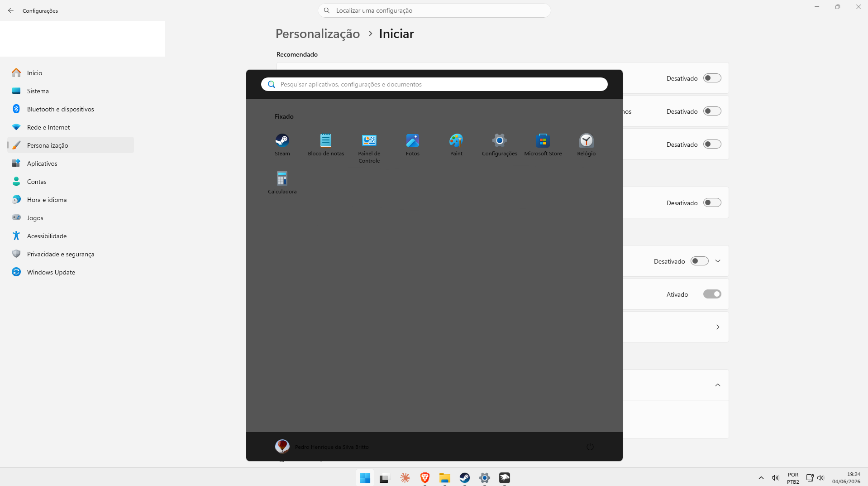The image size is (868, 486).
Task: Open the taskbar clock and date
Action: point(846,478)
